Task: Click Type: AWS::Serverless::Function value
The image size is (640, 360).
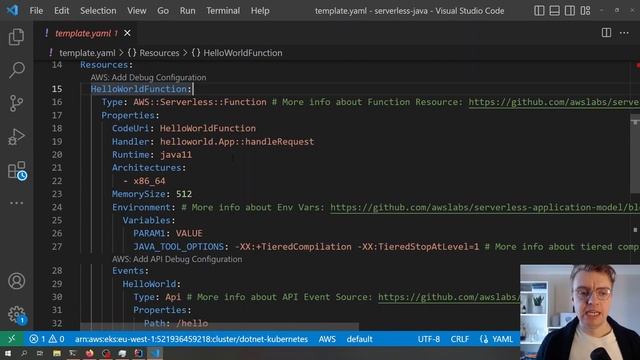Action: click(200, 102)
